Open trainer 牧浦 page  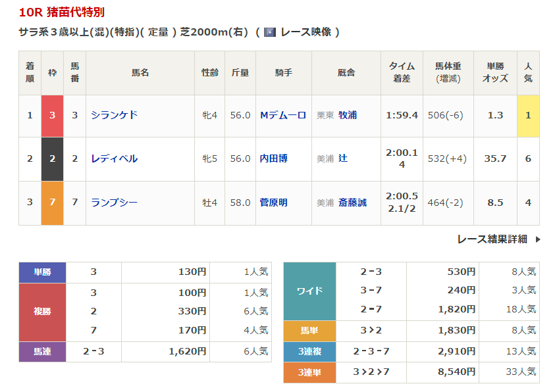pyautogui.click(x=348, y=115)
